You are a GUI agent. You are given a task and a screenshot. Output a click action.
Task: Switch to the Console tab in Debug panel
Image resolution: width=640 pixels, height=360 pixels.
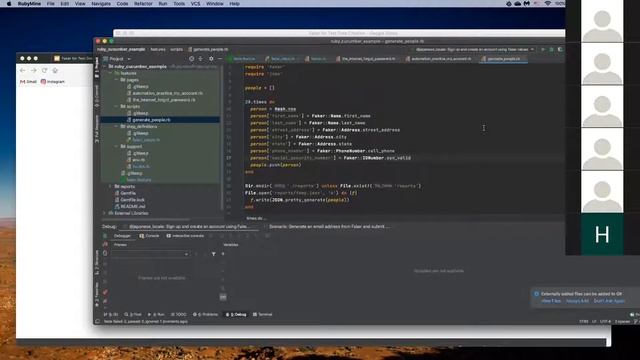coord(149,236)
